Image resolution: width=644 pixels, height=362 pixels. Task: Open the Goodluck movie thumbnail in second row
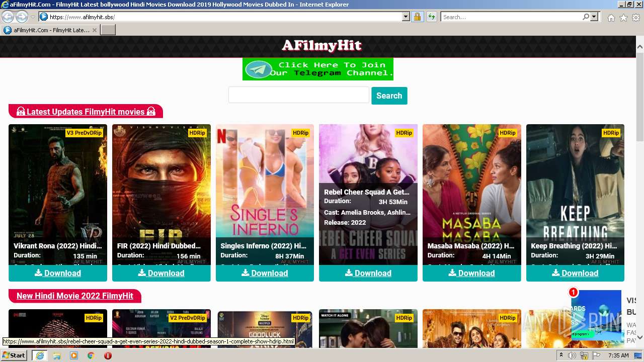[x=265, y=329]
